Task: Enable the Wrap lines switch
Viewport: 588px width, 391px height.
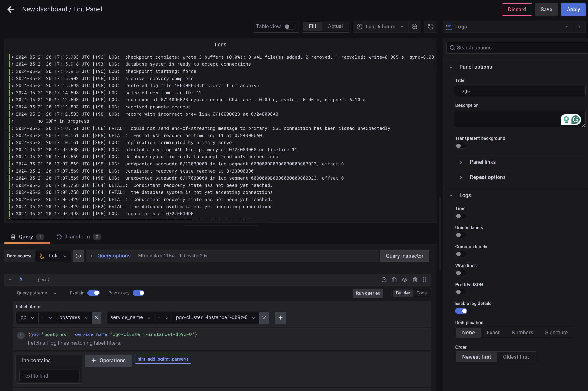Action: click(x=461, y=273)
